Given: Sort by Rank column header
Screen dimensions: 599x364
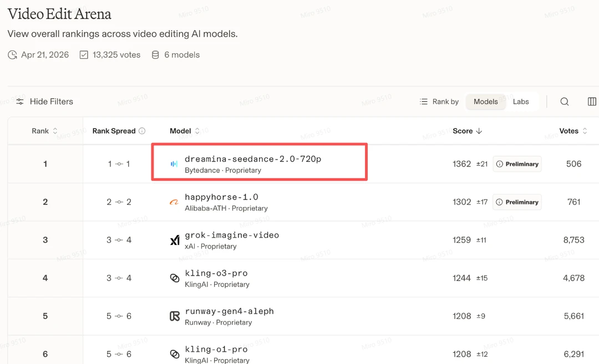Looking at the screenshot, I should click(44, 131).
